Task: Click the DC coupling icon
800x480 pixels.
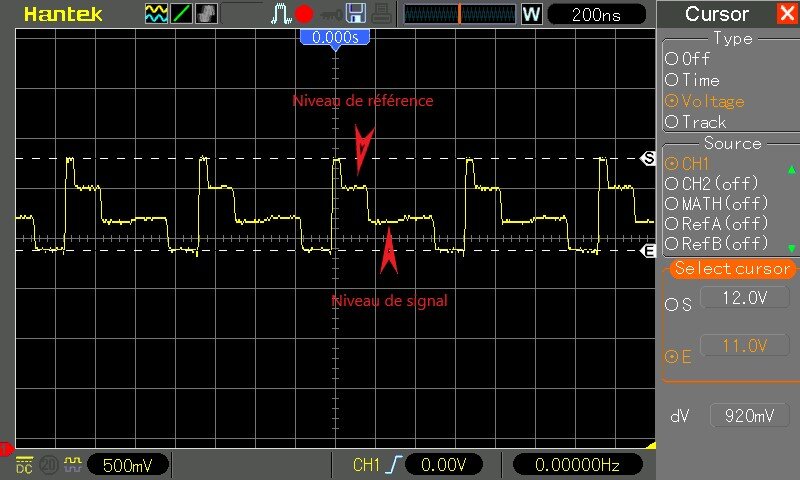Action: 24,465
